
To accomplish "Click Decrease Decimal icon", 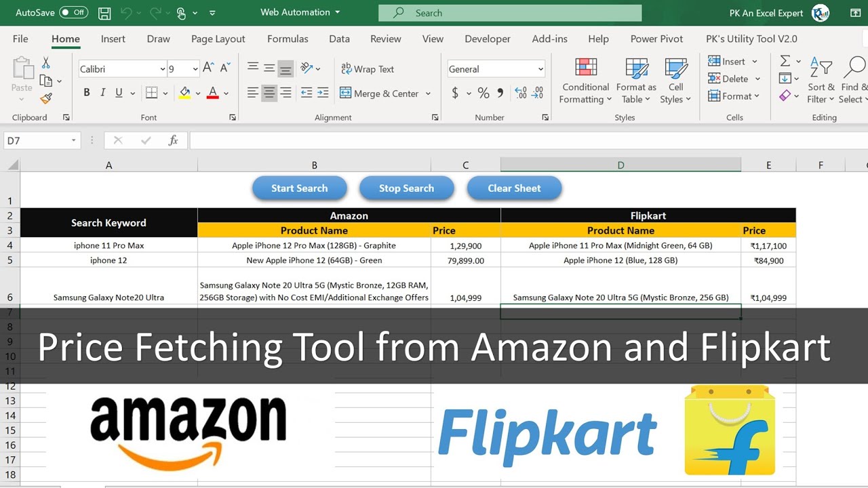I will (x=537, y=93).
